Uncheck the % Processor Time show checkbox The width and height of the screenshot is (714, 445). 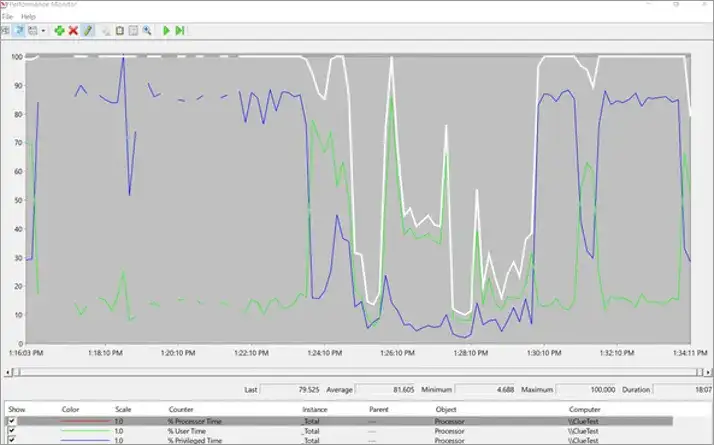(x=11, y=421)
